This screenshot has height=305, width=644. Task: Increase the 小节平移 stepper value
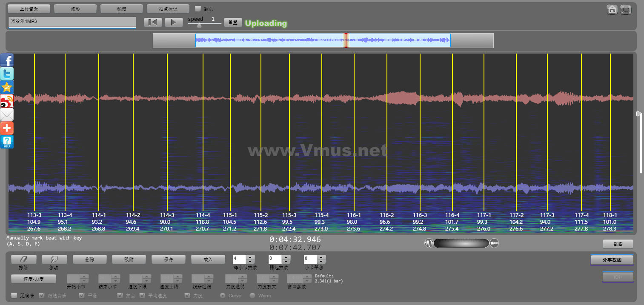(322, 257)
